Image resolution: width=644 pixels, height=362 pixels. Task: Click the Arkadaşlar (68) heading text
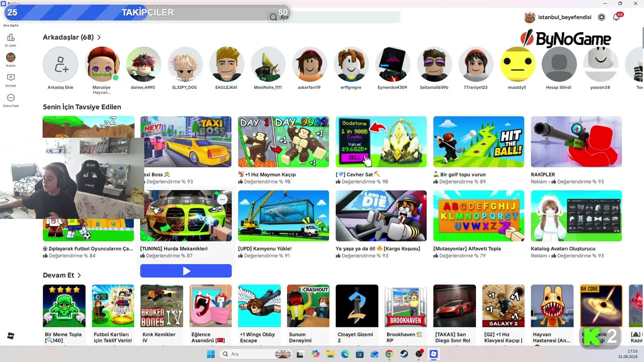68,37
